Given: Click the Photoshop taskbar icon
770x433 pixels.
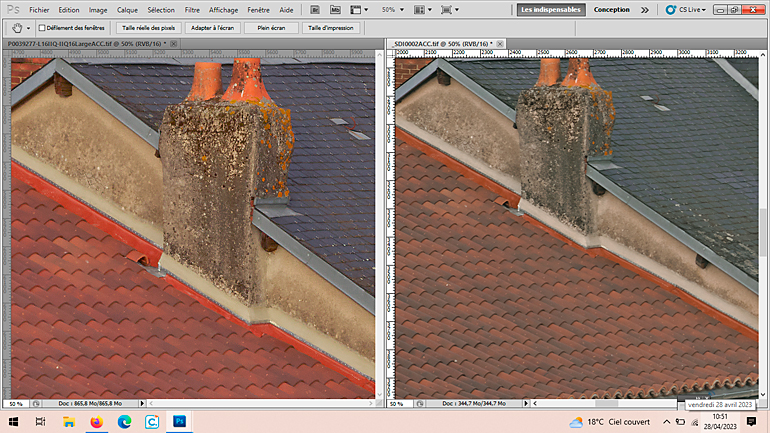Looking at the screenshot, I should [x=180, y=422].
